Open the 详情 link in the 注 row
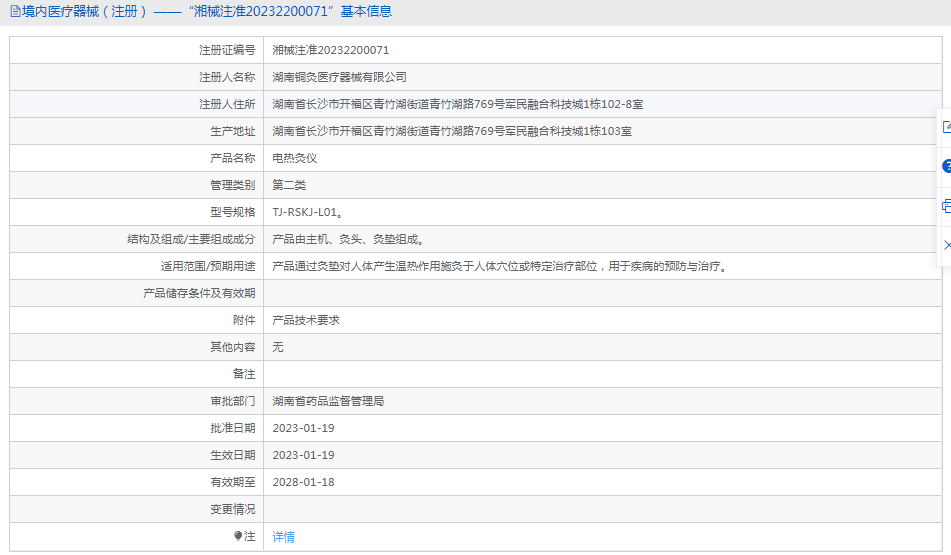Viewport: 951px width, 555px height. [283, 537]
